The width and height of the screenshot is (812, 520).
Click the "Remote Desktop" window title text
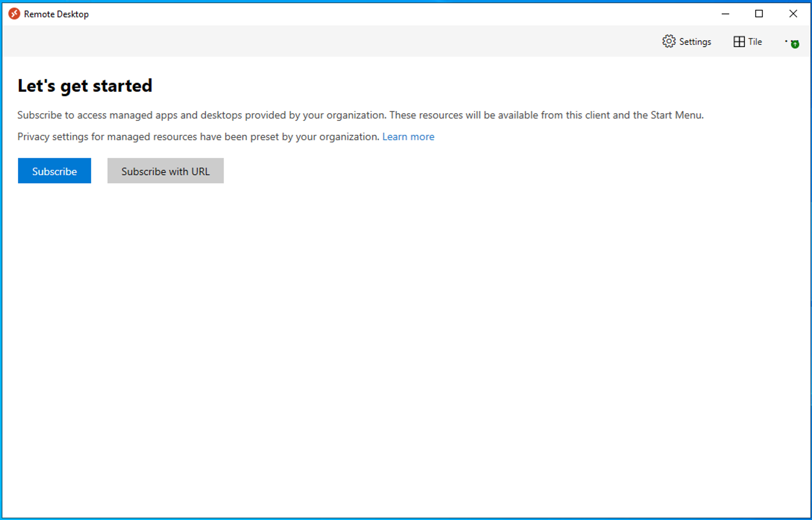pyautogui.click(x=56, y=14)
